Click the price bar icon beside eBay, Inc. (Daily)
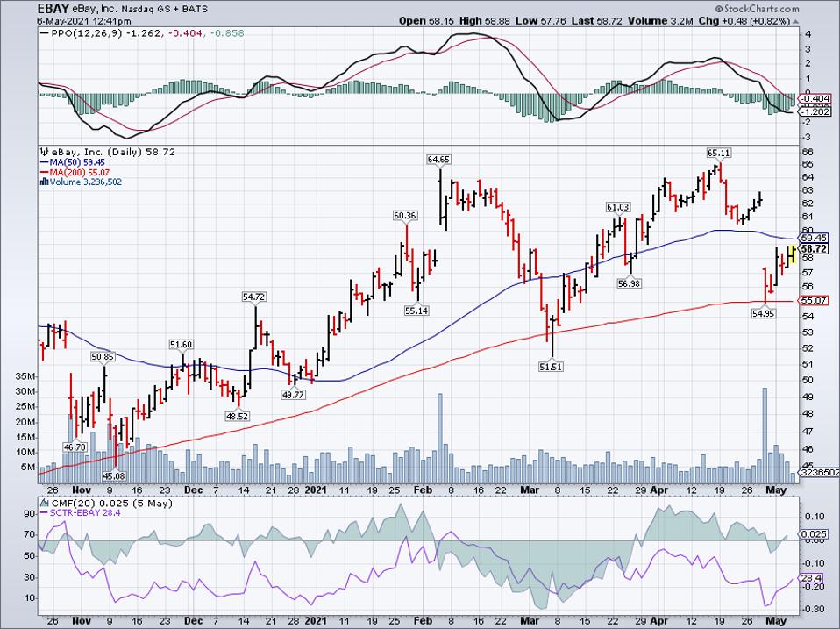The width and height of the screenshot is (840, 629). pyautogui.click(x=45, y=152)
